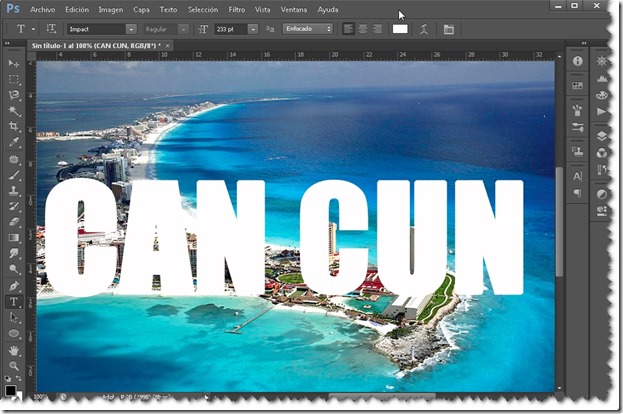Open the Type tool preset picker arrow
Screen dimensions: 623x414
(33, 29)
